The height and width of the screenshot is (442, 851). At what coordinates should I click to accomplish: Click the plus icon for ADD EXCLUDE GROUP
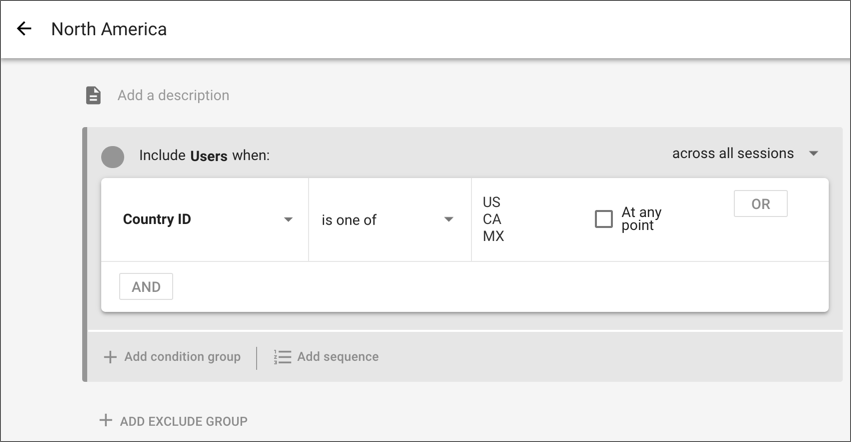(x=105, y=421)
